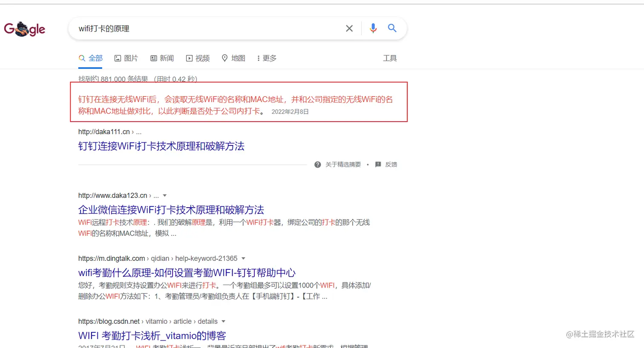This screenshot has height=348, width=644.
Task: Open WIFI 考勤打卡浅析_vitamio的博客 result
Action: tap(152, 336)
